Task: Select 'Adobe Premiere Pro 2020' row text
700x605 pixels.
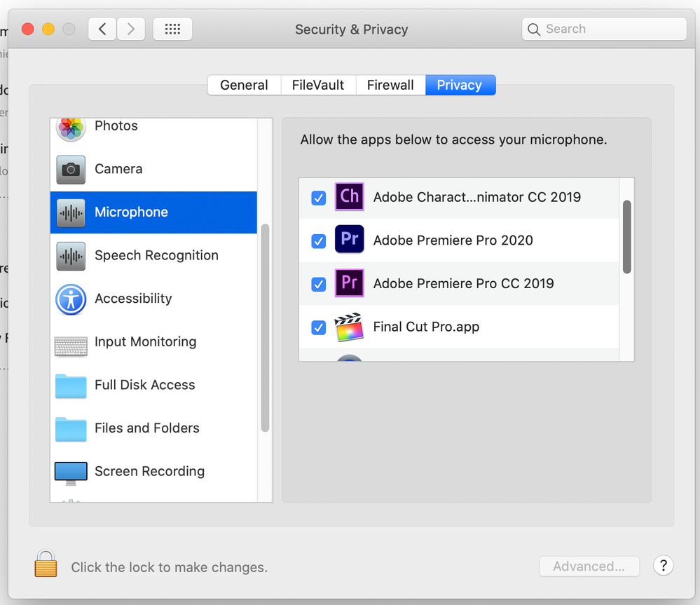Action: point(453,240)
